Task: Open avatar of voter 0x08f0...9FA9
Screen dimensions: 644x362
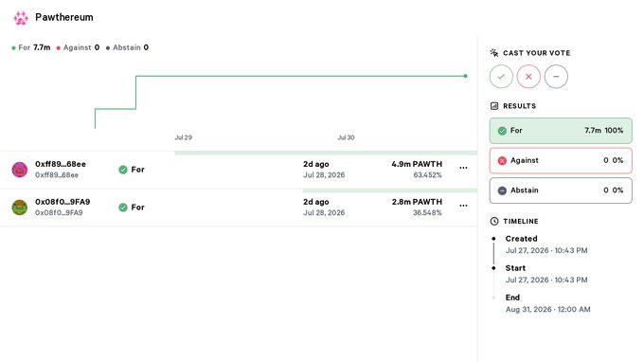Action: 19,208
